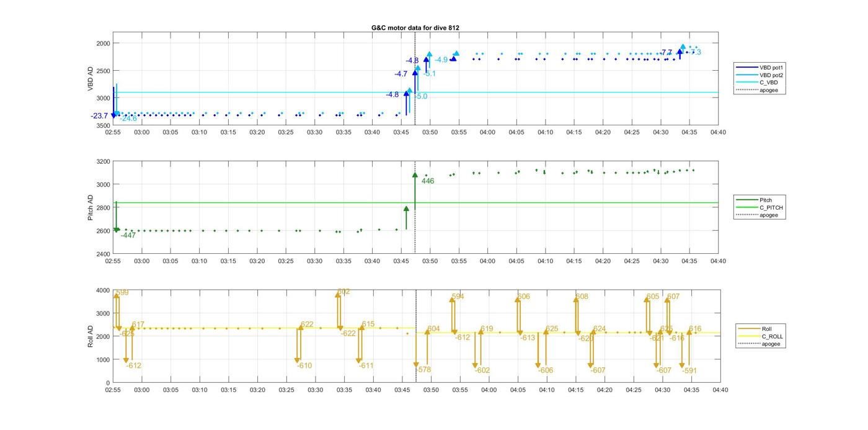Click the "04:40" tick under the Roll plot
Screen dimensions: 868x430
pyautogui.click(x=720, y=390)
